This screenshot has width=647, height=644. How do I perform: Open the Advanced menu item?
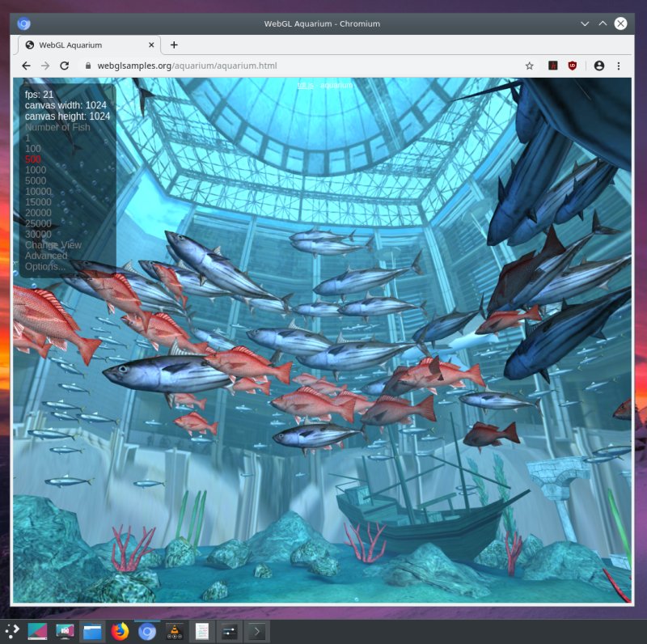(47, 256)
